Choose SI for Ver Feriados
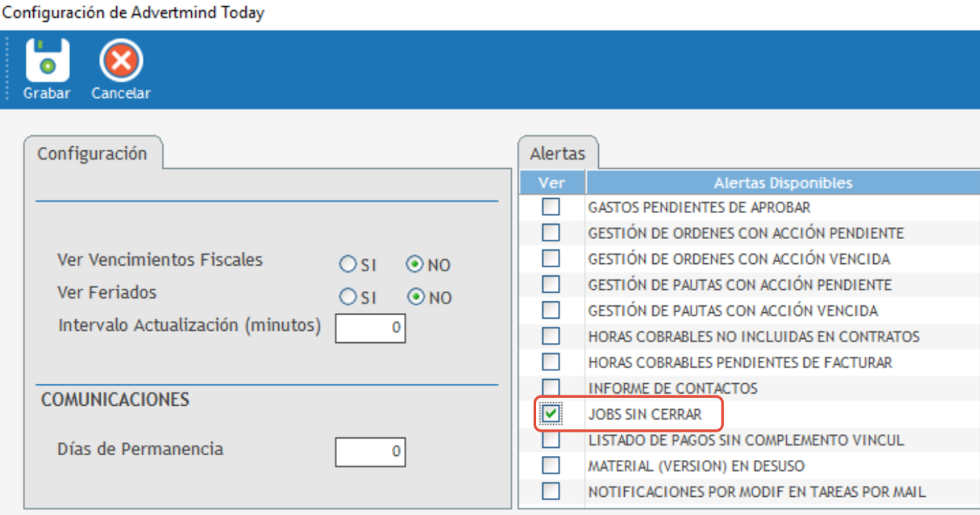The width and height of the screenshot is (980, 515). [348, 297]
